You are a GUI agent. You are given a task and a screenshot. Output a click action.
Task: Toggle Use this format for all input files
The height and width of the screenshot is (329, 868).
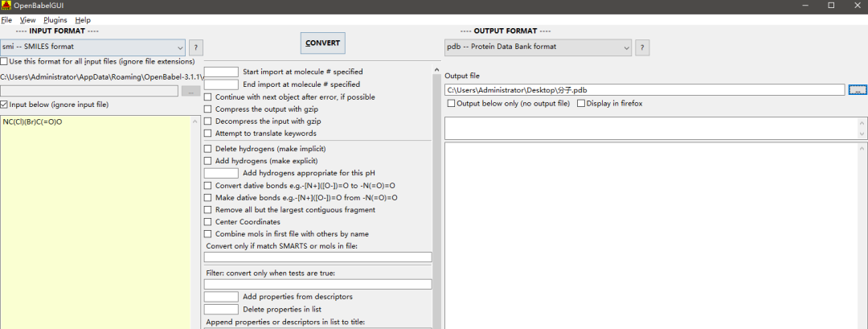[x=5, y=61]
